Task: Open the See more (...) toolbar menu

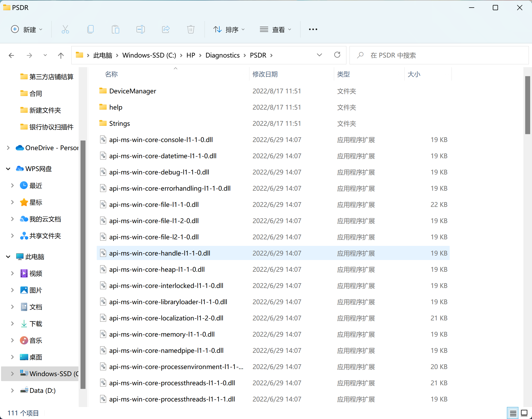Action: [x=313, y=29]
